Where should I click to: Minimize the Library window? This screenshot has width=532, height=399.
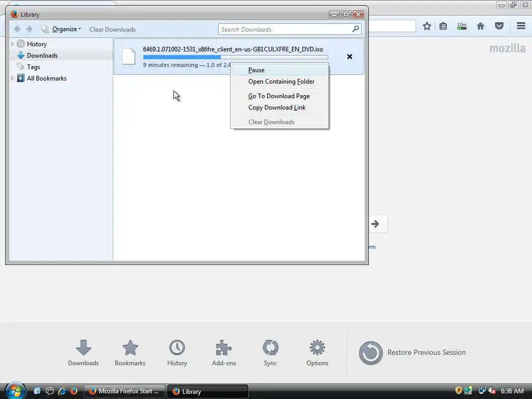click(x=334, y=14)
